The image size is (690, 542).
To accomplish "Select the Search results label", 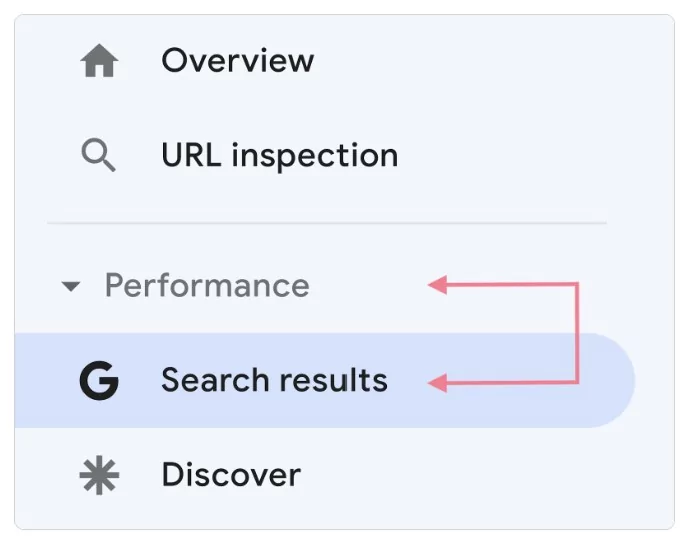I will tap(274, 381).
